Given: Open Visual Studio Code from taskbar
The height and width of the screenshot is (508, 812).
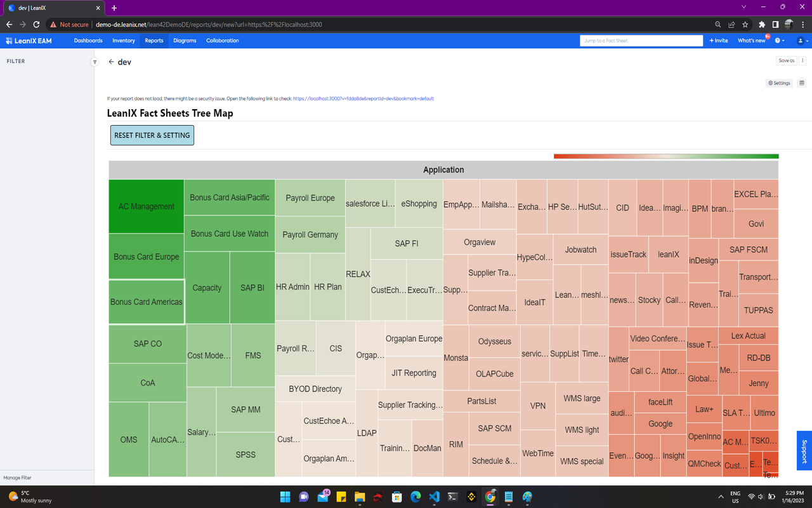Looking at the screenshot, I should pos(435,497).
